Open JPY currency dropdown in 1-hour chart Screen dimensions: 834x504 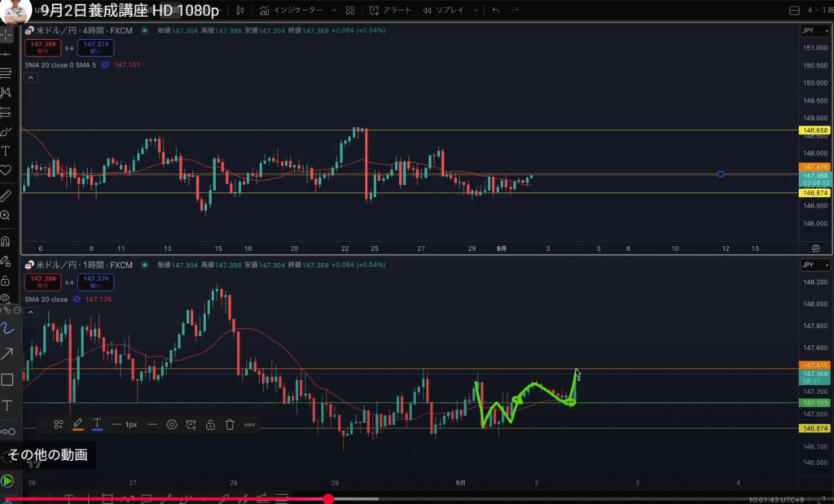click(815, 265)
